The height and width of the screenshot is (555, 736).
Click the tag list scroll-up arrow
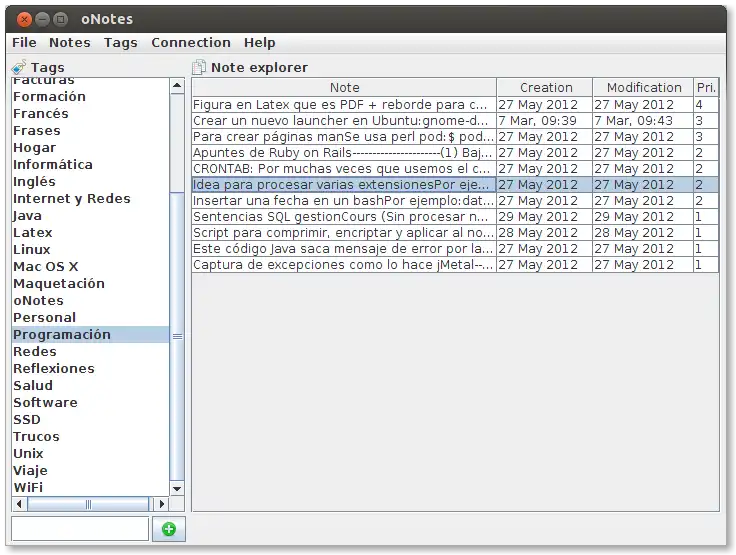177,85
